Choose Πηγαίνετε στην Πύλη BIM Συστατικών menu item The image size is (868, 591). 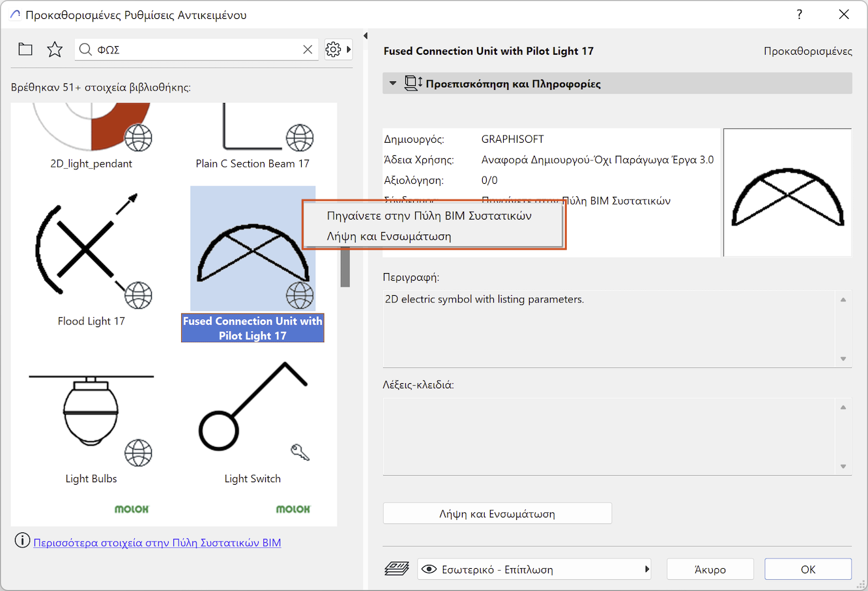point(429,216)
